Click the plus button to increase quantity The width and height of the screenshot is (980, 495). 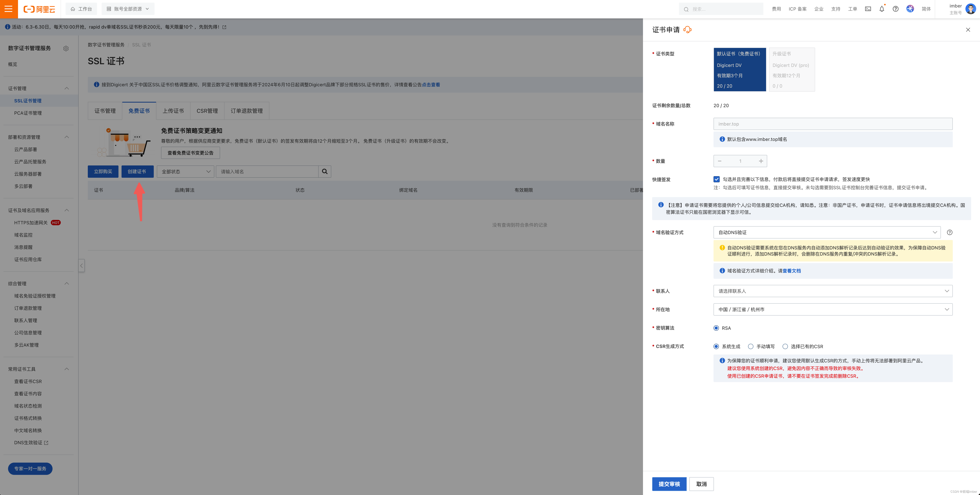click(761, 161)
